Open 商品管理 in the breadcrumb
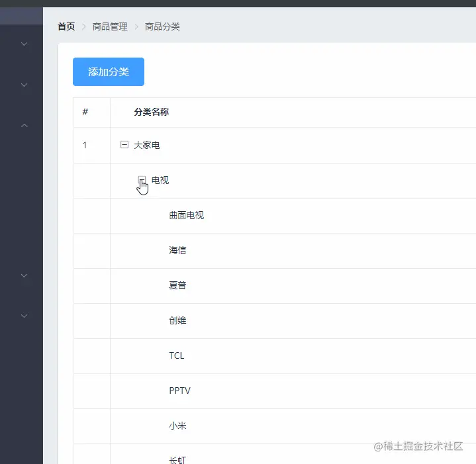This screenshot has height=464, width=476. (110, 26)
